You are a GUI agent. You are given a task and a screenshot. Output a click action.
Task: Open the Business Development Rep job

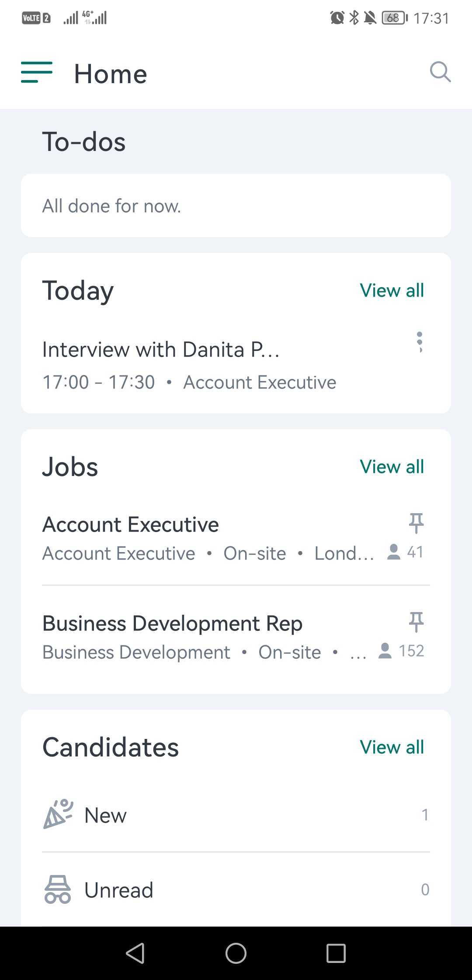click(172, 623)
